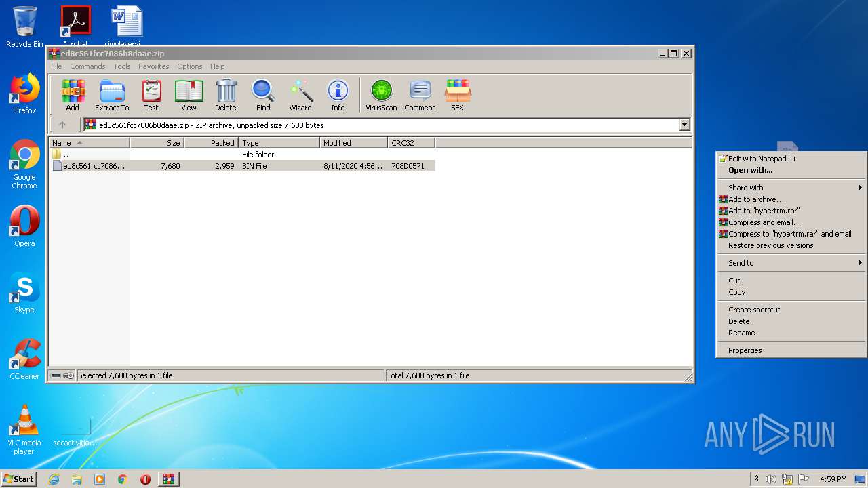
Task: Click the Add toolbar icon in WinRAR
Action: point(73,95)
